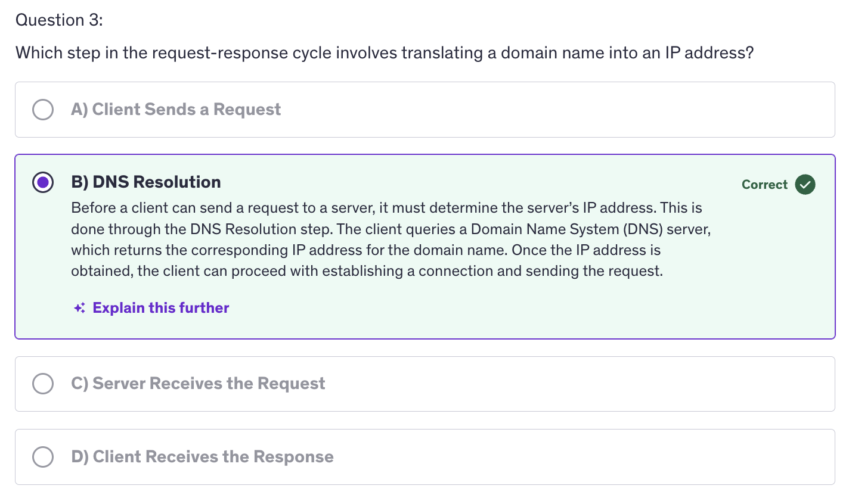The image size is (849, 504).
Task: Click the 'Correct' status text
Action: point(764,185)
